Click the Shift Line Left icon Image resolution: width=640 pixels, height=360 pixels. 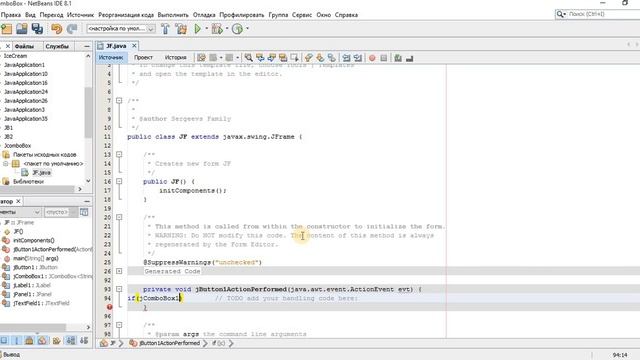click(347, 58)
